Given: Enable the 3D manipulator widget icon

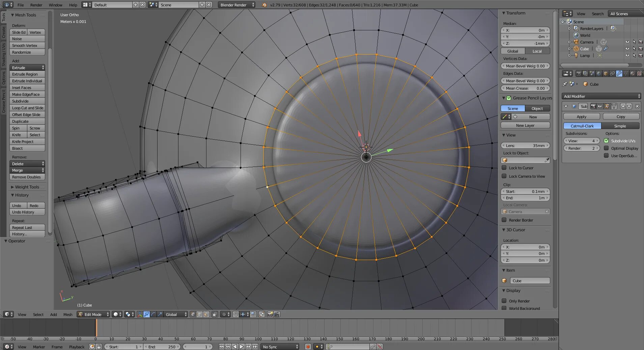Looking at the screenshot, I should coord(140,314).
